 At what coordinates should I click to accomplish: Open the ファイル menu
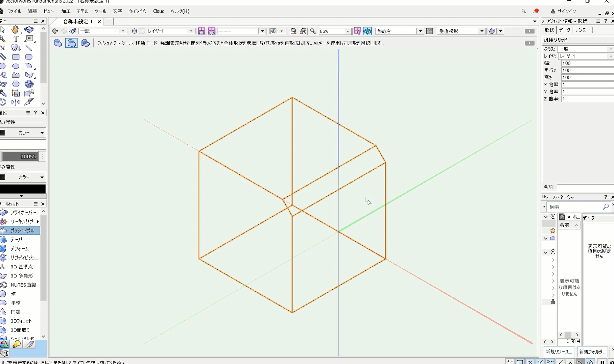(x=14, y=11)
